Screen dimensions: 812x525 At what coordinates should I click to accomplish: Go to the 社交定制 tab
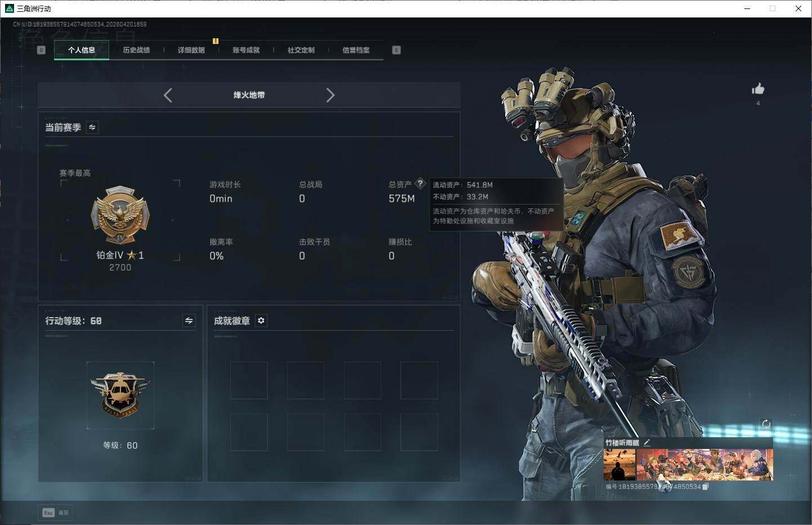[301, 50]
